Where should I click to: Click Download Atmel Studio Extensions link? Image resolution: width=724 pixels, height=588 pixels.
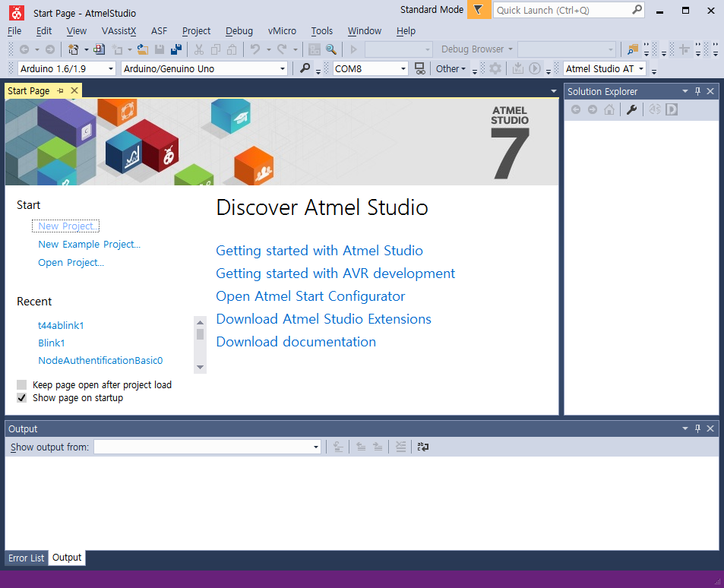[324, 319]
